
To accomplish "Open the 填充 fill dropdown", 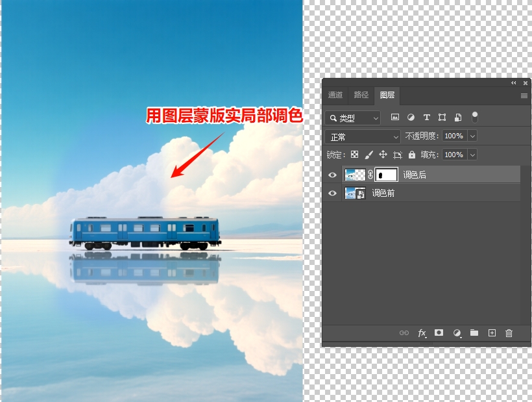I will (x=472, y=155).
